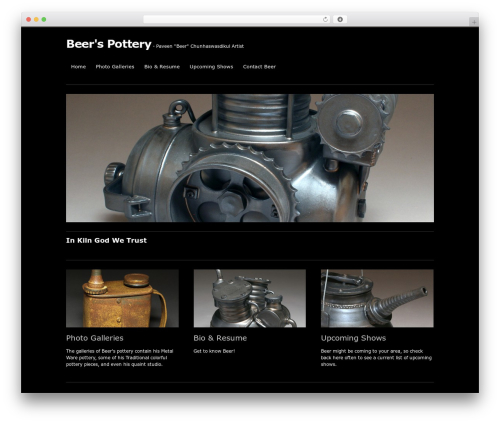500x423 pixels.
Task: Click the yellow minimize window dot
Action: click(36, 19)
